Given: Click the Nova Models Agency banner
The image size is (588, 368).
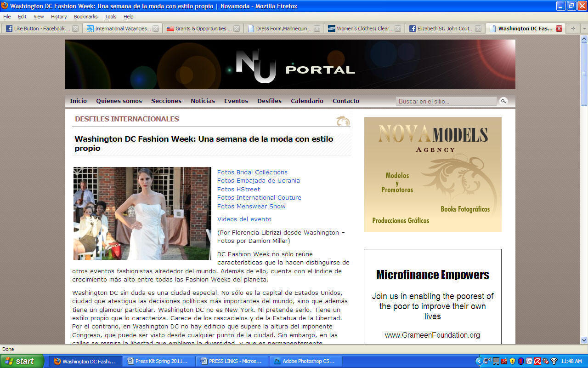Looking at the screenshot, I should click(432, 174).
